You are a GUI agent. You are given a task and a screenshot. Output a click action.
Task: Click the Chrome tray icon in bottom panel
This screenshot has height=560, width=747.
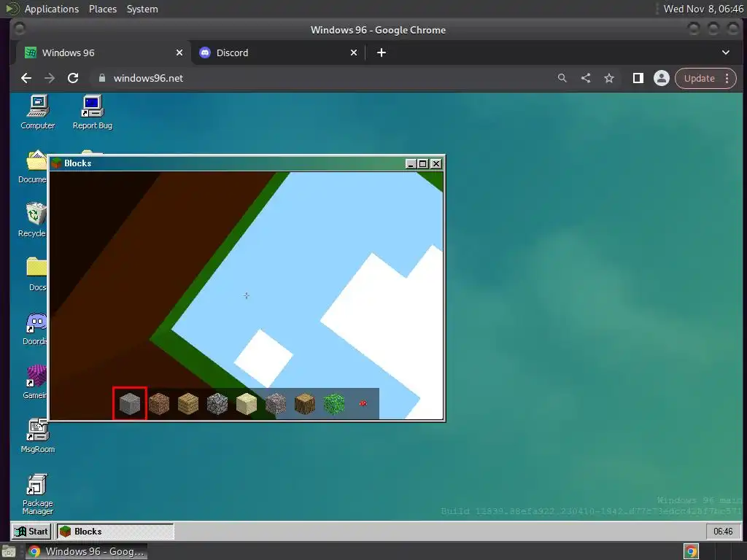[x=692, y=551]
